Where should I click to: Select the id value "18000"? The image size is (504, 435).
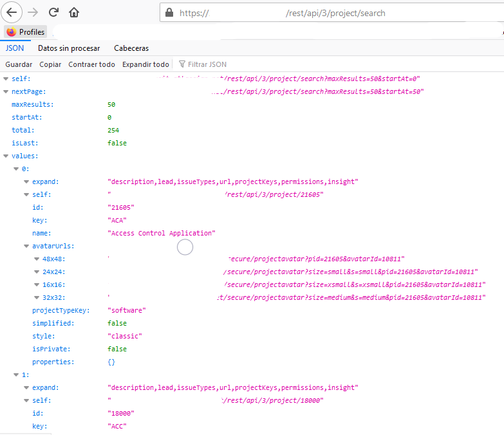click(x=121, y=414)
